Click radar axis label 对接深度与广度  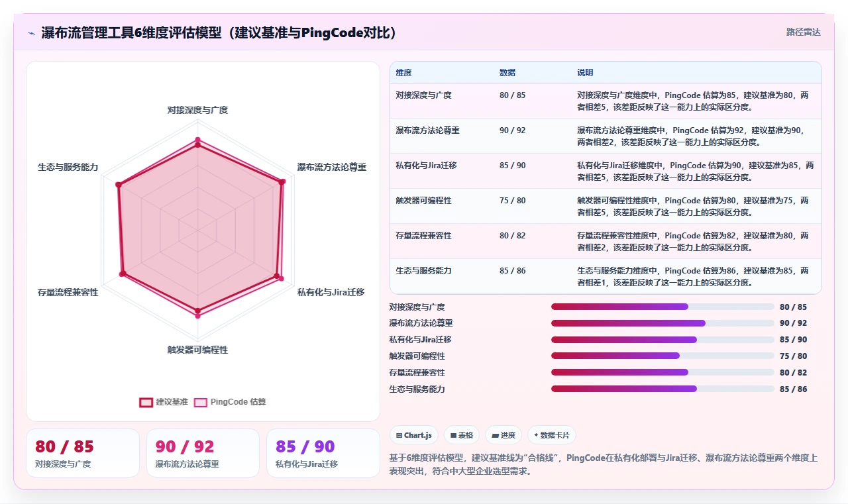(197, 110)
